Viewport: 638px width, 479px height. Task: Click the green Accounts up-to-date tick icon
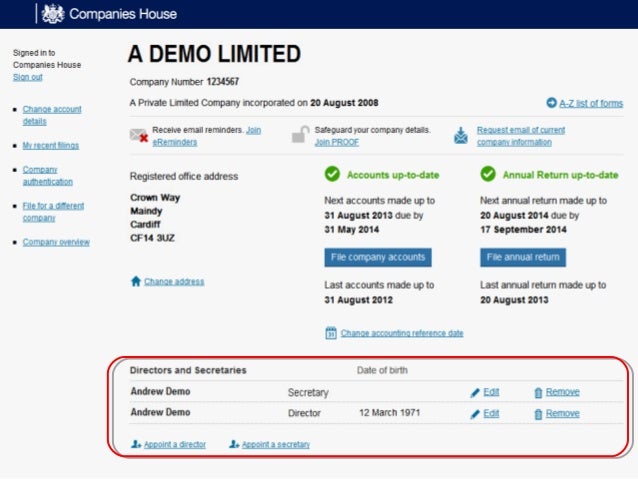[x=332, y=174]
